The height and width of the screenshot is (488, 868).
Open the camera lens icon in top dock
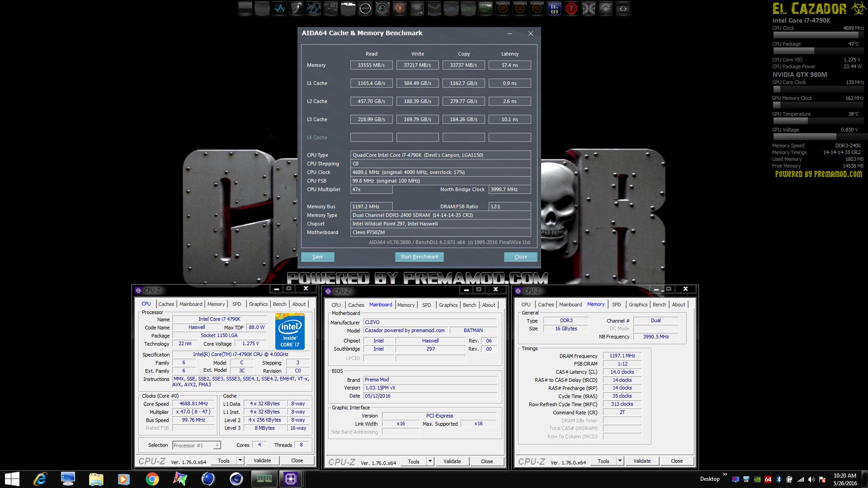(382, 9)
